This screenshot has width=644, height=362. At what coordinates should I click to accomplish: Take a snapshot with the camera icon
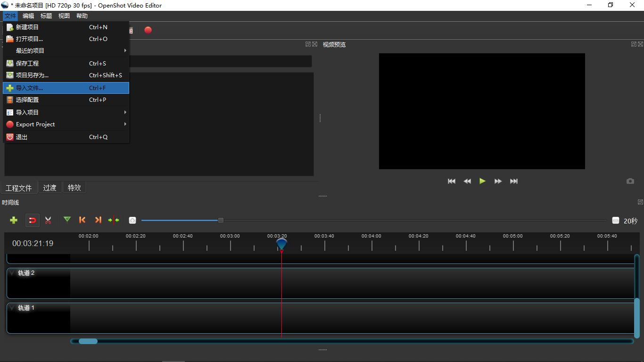[630, 181]
